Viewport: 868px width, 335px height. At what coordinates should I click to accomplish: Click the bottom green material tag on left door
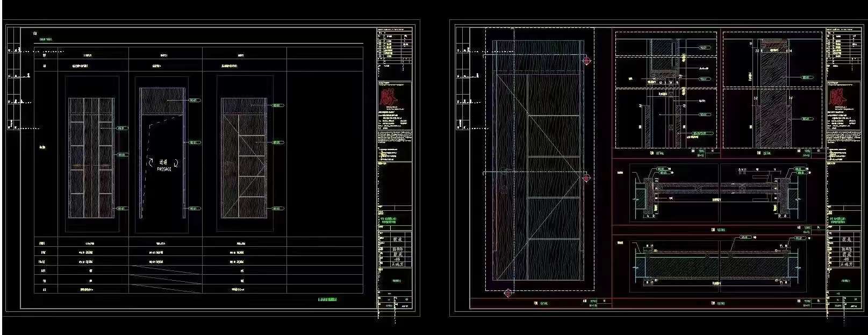tap(122, 209)
